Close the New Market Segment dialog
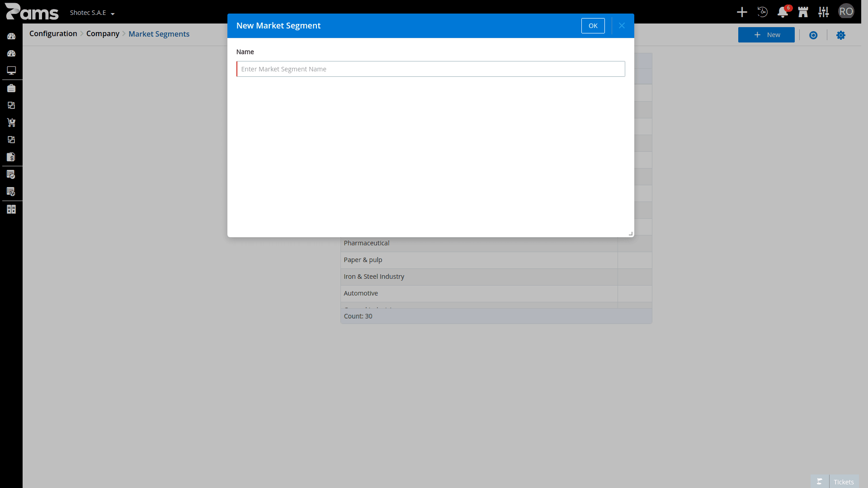 pos(622,26)
